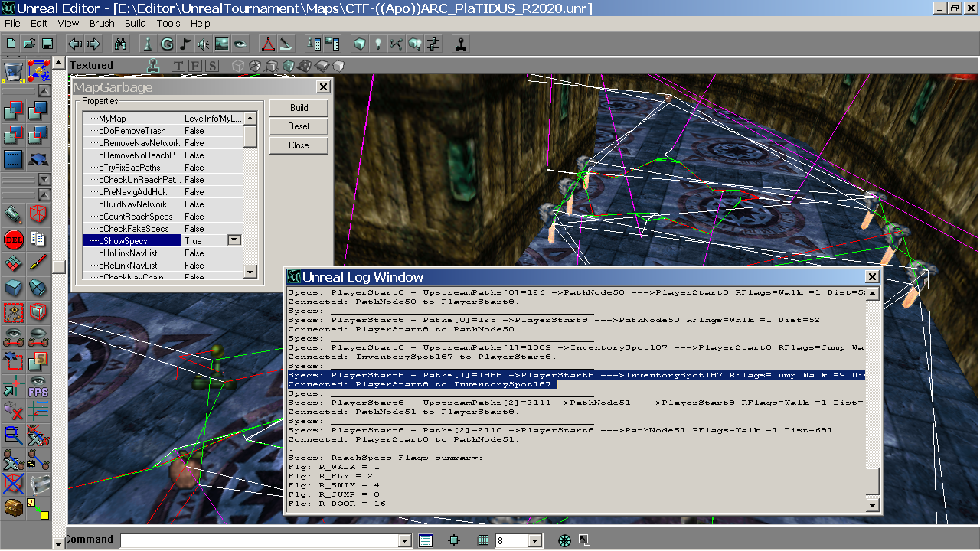Open the Help menu
Image resolution: width=980 pixels, height=551 pixels.
point(201,23)
